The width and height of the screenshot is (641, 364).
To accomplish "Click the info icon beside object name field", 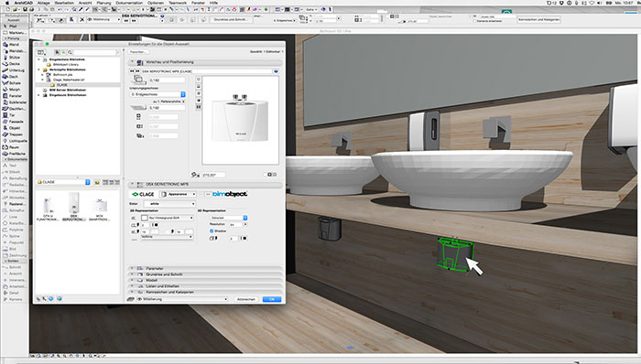I will [276, 71].
